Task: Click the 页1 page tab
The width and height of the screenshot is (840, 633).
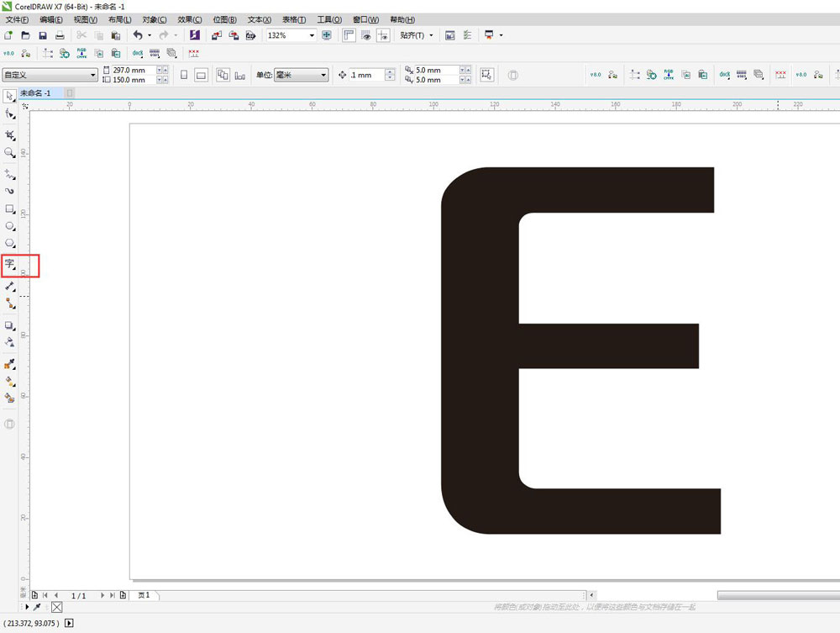Action: point(144,595)
